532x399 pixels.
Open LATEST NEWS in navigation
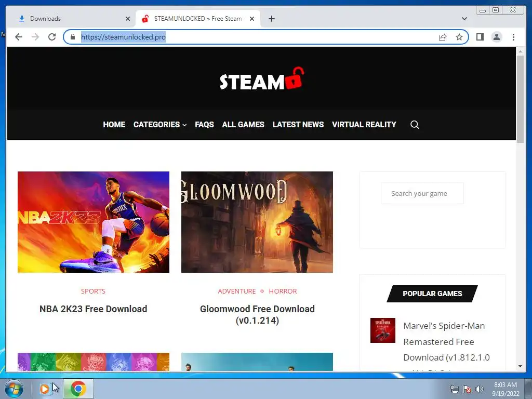point(298,125)
